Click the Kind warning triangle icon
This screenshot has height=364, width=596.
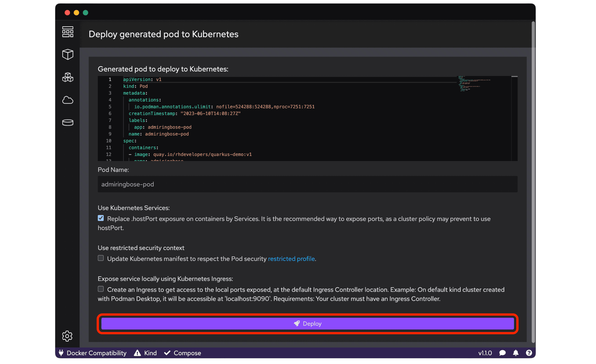[x=137, y=353]
